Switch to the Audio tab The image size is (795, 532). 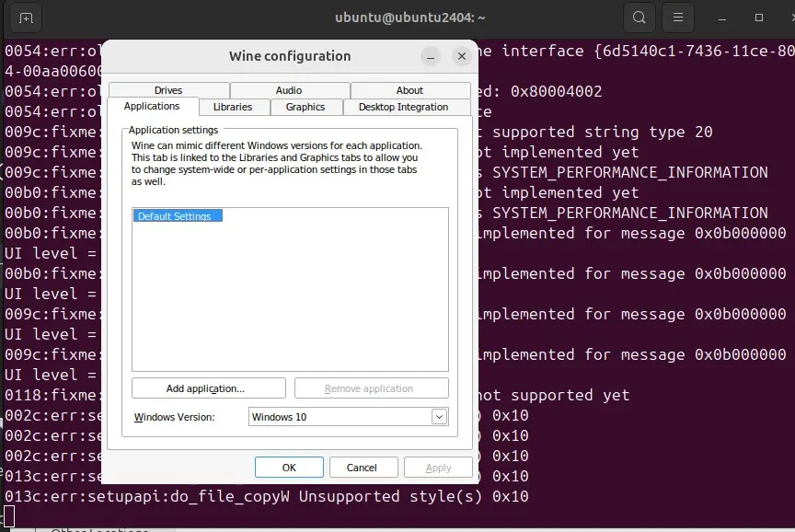point(289,90)
